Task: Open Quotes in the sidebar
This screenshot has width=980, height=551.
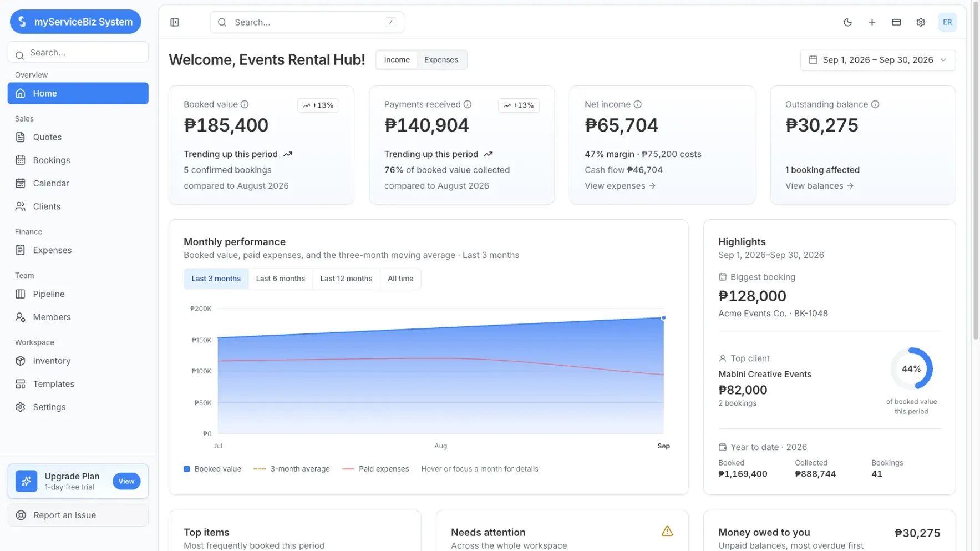Action: pos(78,137)
